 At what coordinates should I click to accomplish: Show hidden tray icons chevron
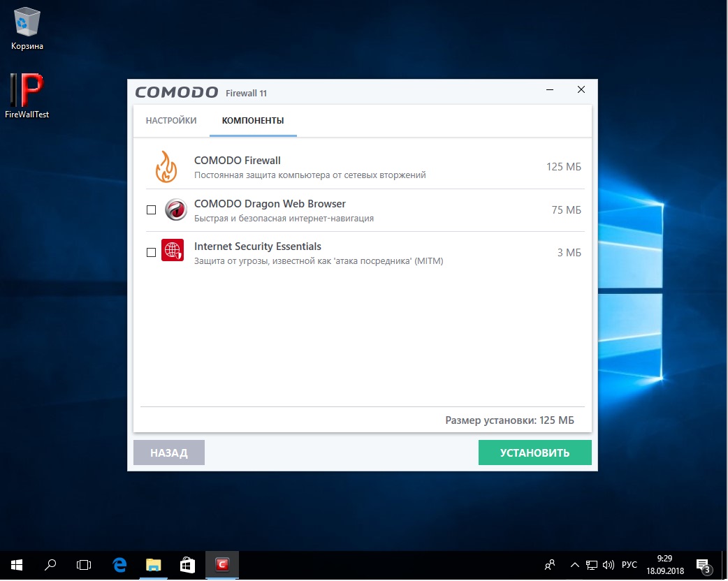click(x=575, y=565)
